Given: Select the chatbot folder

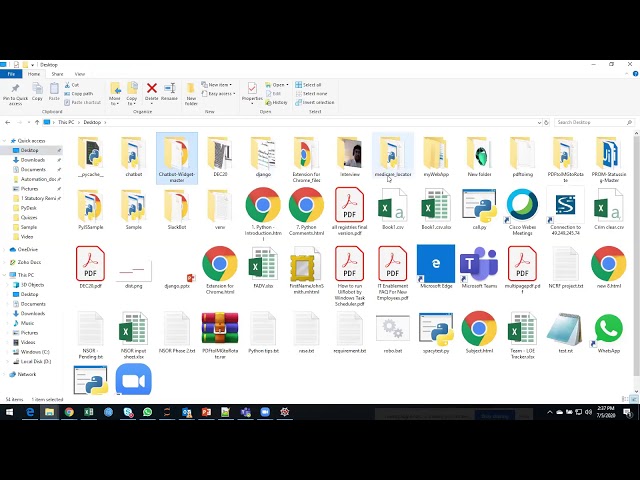Looking at the screenshot, I should click(x=133, y=158).
